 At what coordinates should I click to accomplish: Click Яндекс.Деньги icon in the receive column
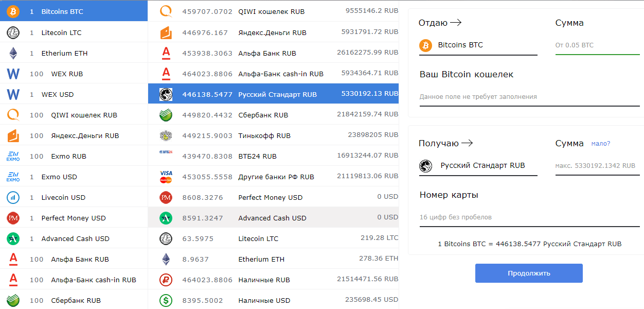tap(166, 32)
